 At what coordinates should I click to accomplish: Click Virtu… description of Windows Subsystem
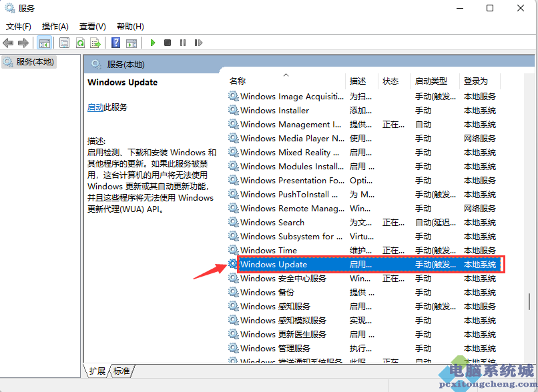[x=362, y=237]
